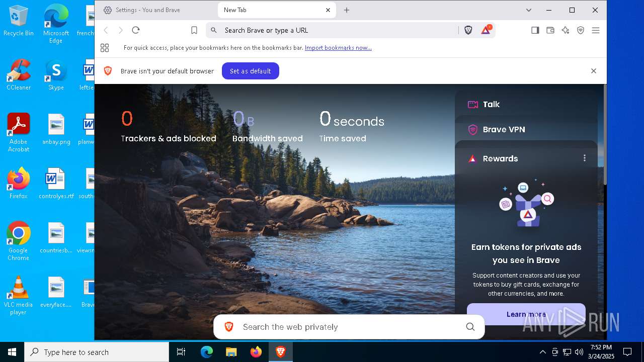Open the Talk widget
The height and width of the screenshot is (362, 644).
click(526, 104)
